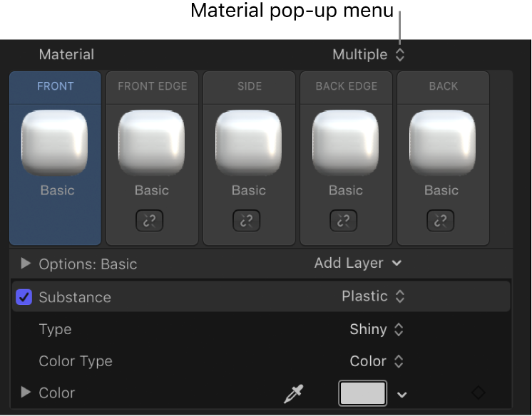
Task: Click the Side facet link icon
Action: pyautogui.click(x=249, y=221)
